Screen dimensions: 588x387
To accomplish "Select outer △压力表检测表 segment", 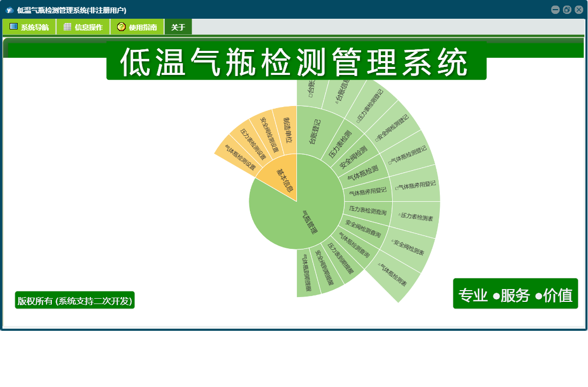I will 416,217.
